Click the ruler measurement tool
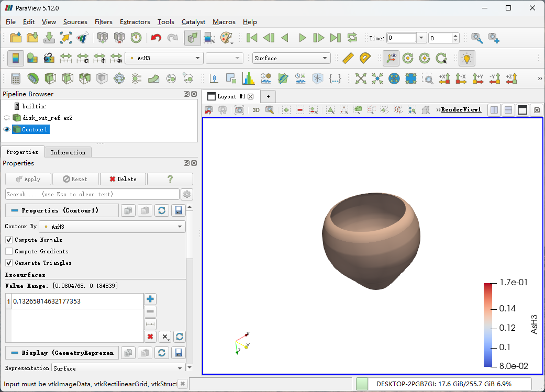 [348, 58]
